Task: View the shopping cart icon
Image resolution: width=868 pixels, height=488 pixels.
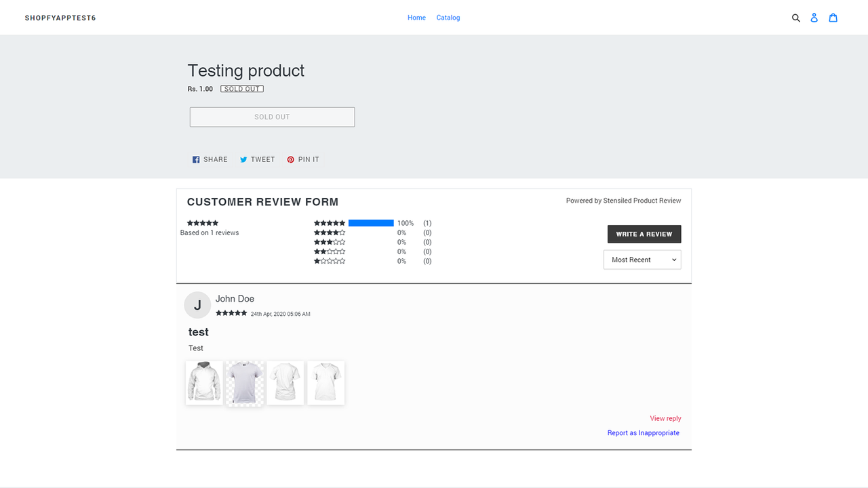Action: (x=833, y=18)
